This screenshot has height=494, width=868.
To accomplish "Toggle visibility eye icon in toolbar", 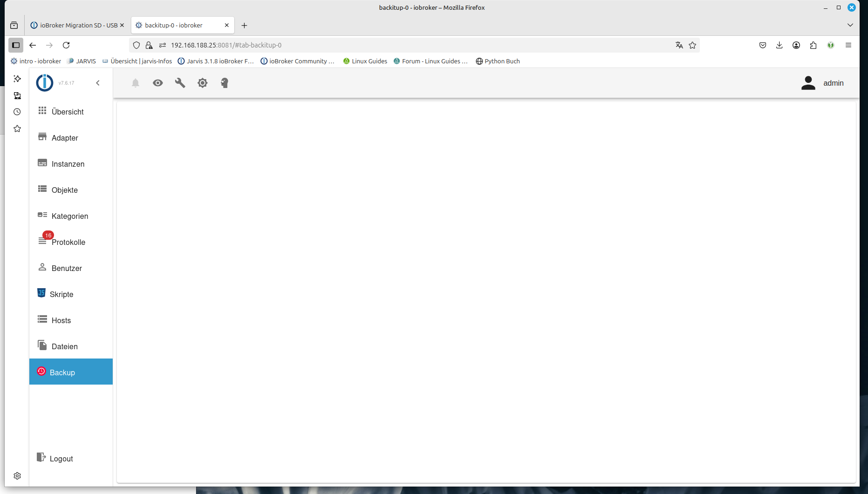I will click(158, 83).
